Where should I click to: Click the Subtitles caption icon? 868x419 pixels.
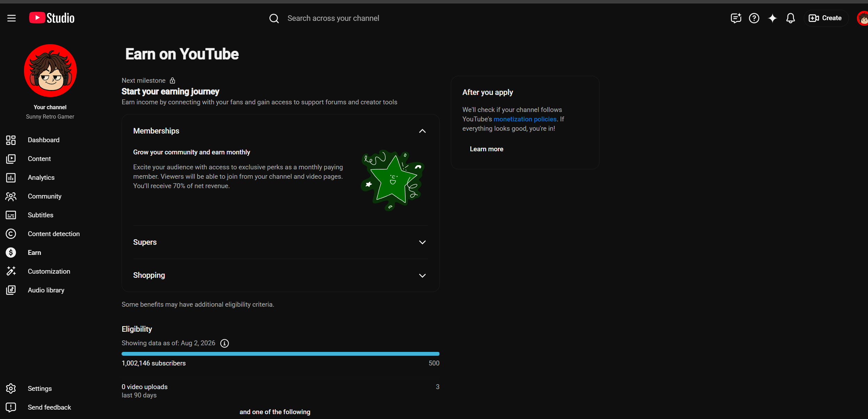click(11, 215)
